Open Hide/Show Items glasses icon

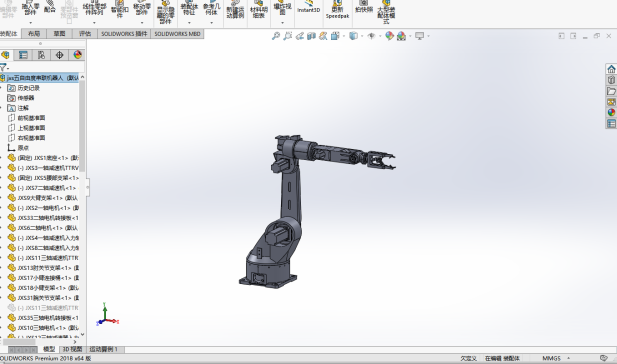[371, 36]
